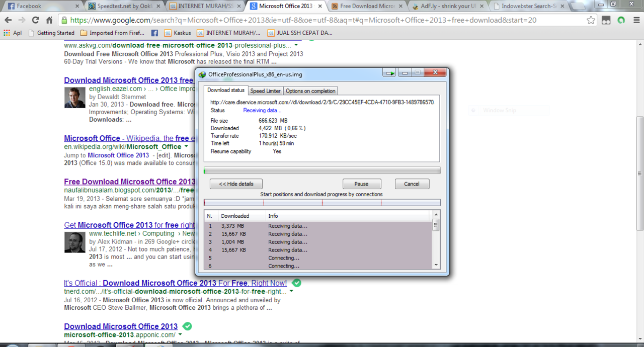
Task: Expand dropdown arrow beside tnerd.com URL
Action: (291, 291)
